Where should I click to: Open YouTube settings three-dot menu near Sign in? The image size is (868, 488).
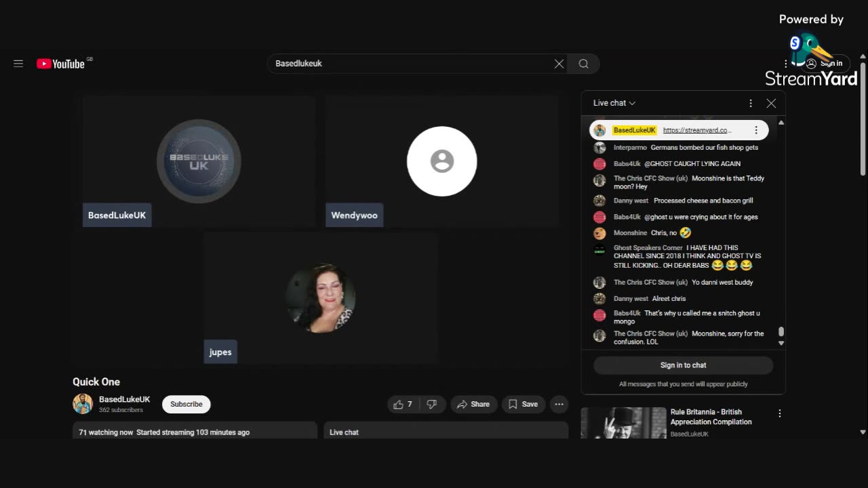(786, 64)
